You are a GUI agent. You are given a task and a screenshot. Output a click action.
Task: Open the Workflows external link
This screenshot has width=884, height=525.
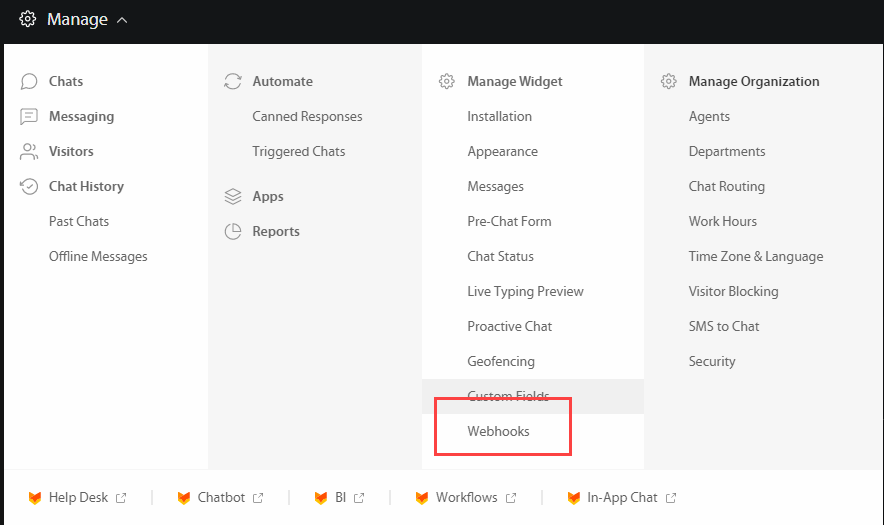466,498
